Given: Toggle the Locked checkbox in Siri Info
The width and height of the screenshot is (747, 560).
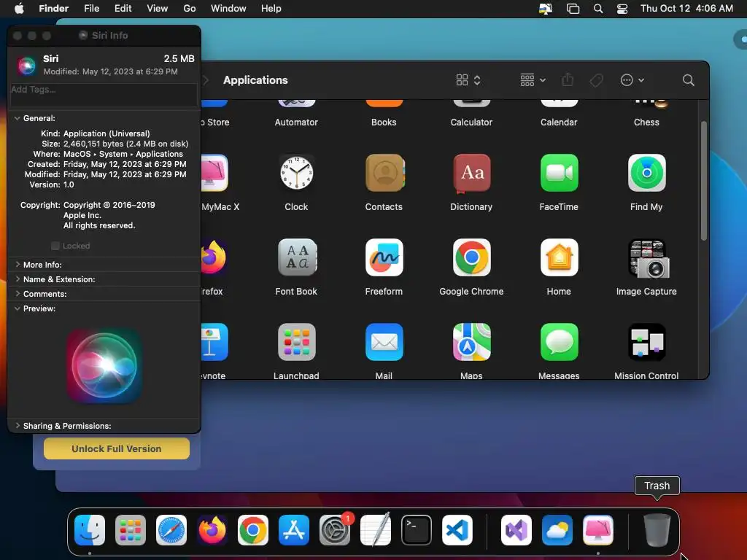Looking at the screenshot, I should 55,246.
